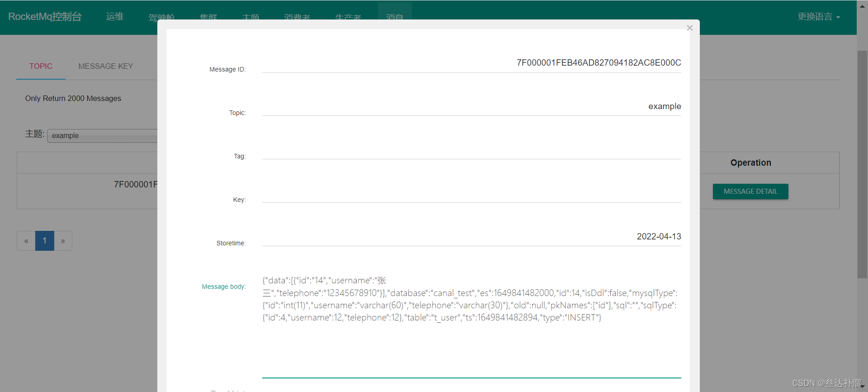The height and width of the screenshot is (392, 868).
Task: Click the Storetime label
Action: [231, 243]
